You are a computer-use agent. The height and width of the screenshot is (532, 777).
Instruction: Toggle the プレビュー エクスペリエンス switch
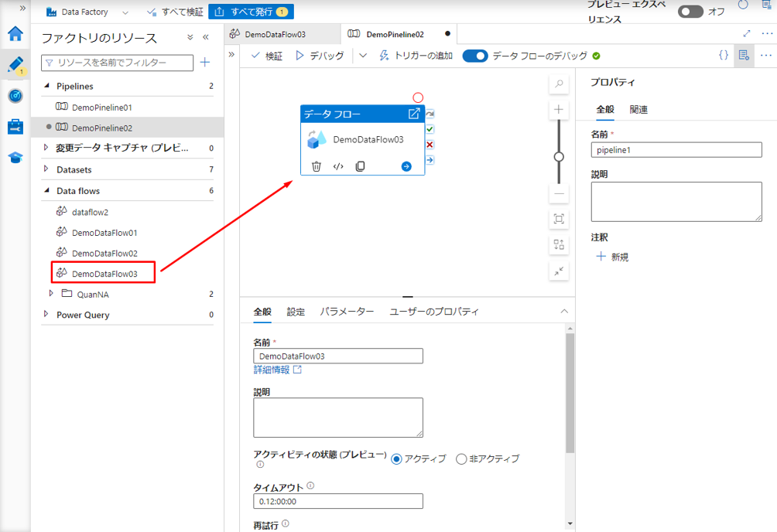coord(690,12)
